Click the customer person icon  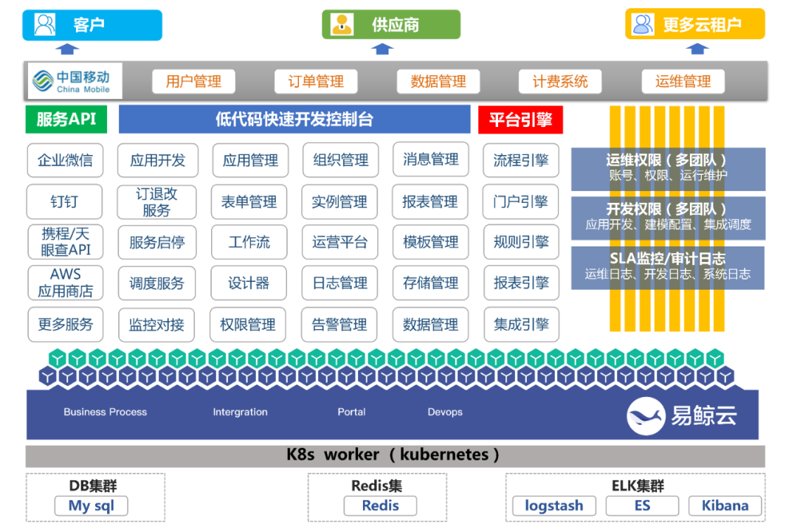[46, 24]
